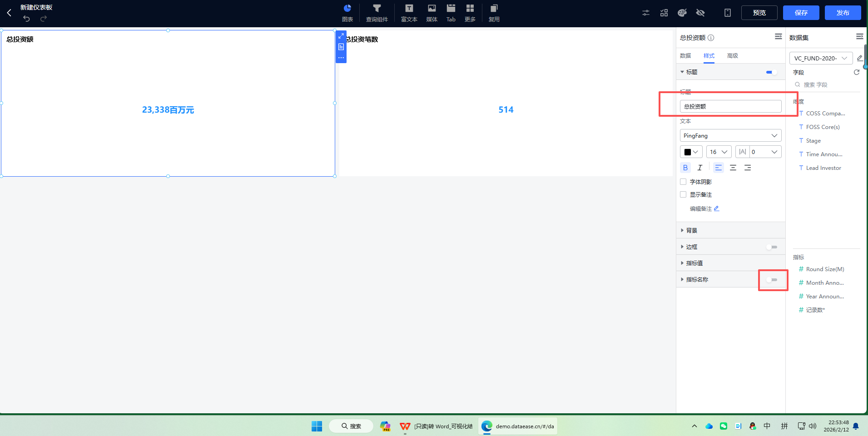The height and width of the screenshot is (436, 868).
Task: Open the component grid icon in header
Action: click(664, 13)
